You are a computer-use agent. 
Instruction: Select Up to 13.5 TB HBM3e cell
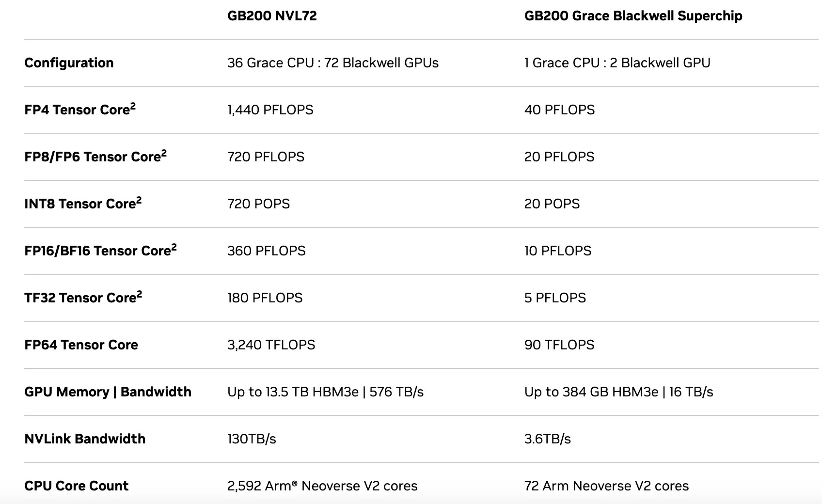325,392
